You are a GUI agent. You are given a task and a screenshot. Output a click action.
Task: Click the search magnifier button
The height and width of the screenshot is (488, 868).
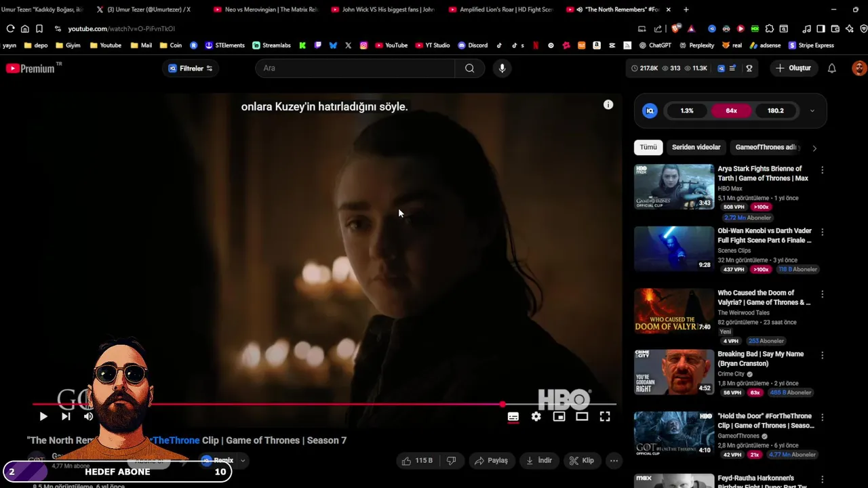(469, 68)
